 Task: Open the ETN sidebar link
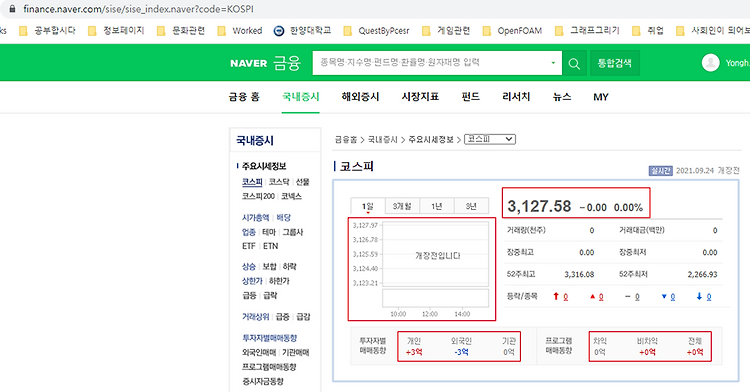[x=271, y=246]
